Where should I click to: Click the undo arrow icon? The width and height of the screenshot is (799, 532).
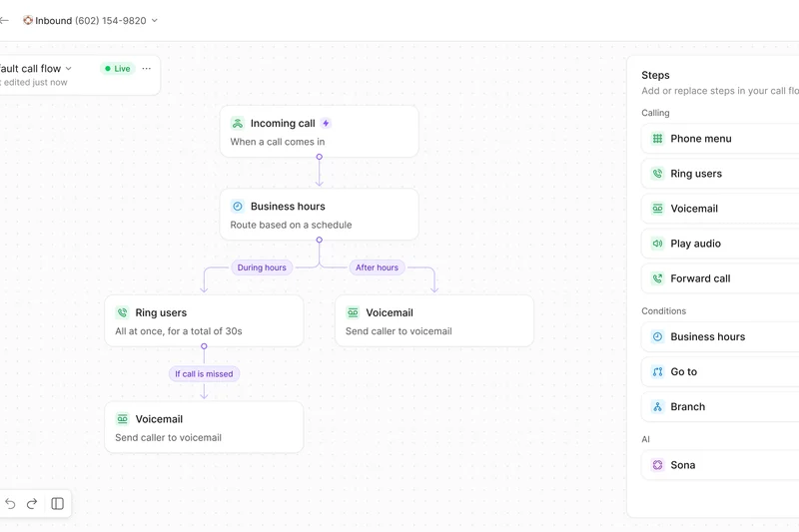click(x=10, y=504)
